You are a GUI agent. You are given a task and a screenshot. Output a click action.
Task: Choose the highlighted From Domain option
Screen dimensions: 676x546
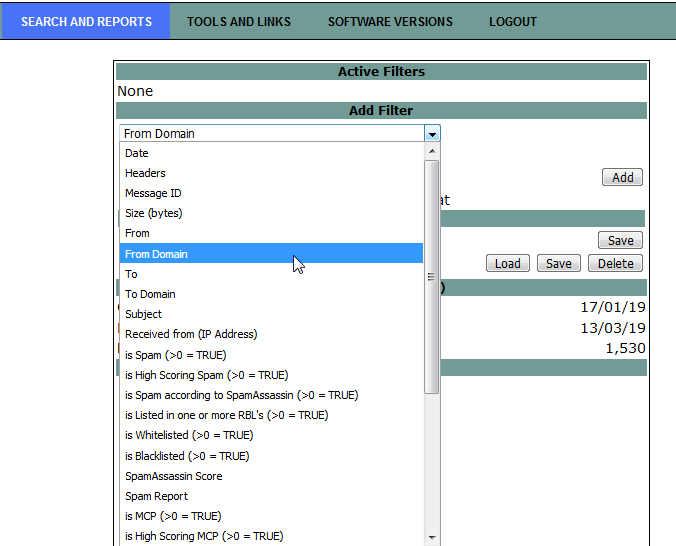pos(272,254)
